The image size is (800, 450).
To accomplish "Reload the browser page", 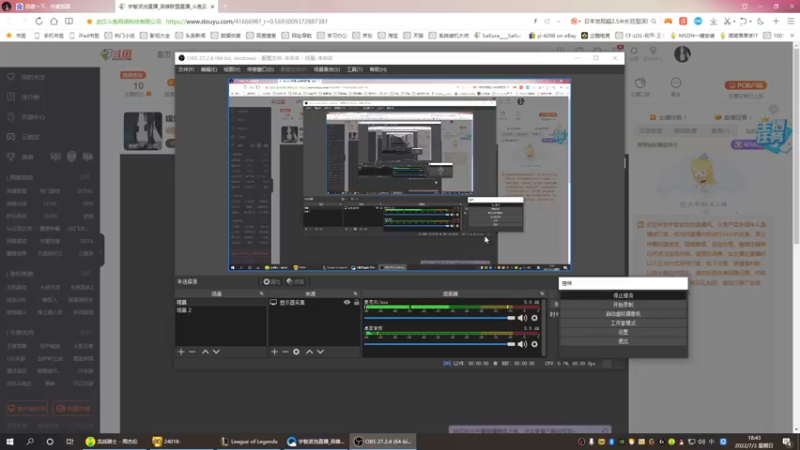I will pyautogui.click(x=39, y=21).
